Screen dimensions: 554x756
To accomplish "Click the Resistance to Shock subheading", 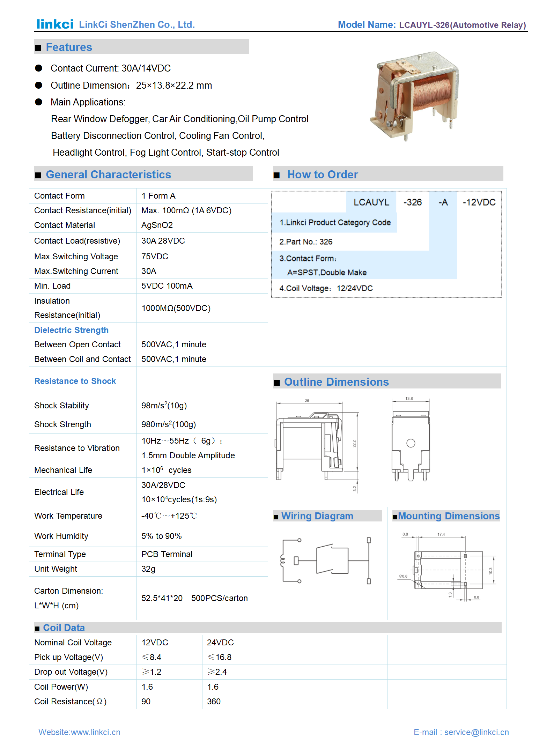I will tap(75, 381).
